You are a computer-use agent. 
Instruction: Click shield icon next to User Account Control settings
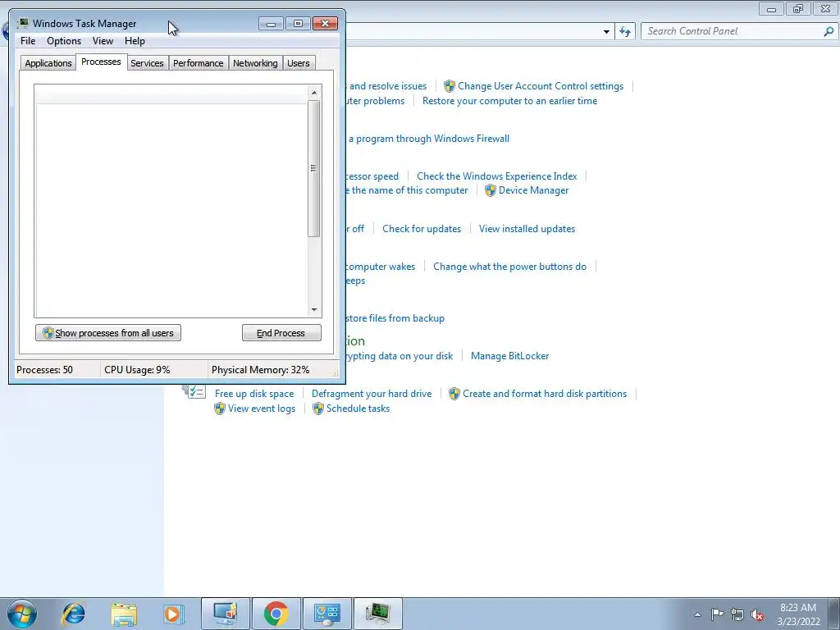click(x=450, y=86)
